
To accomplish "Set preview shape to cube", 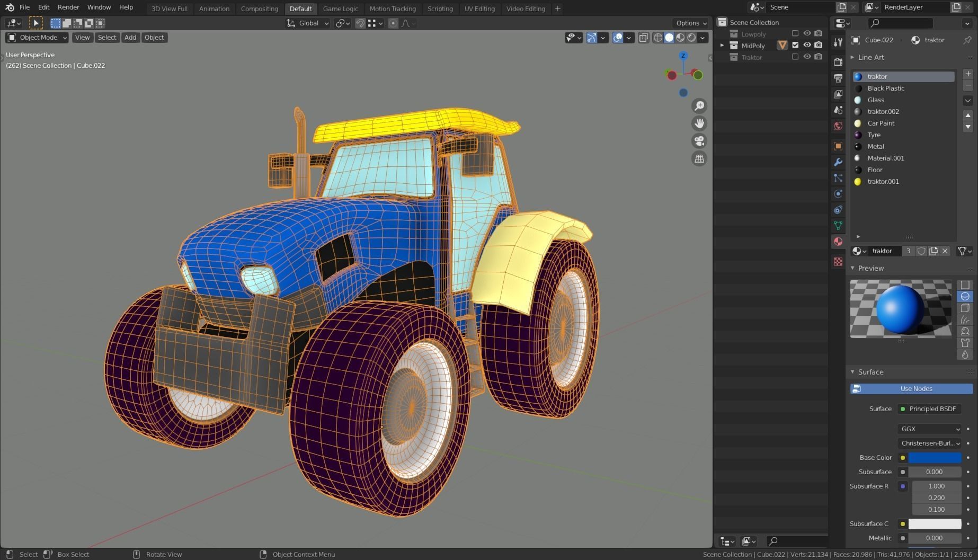I will pyautogui.click(x=965, y=308).
